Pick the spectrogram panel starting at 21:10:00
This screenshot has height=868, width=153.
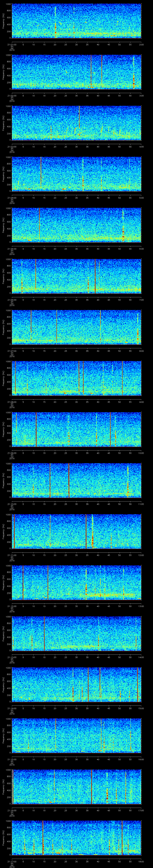pos(77,480)
